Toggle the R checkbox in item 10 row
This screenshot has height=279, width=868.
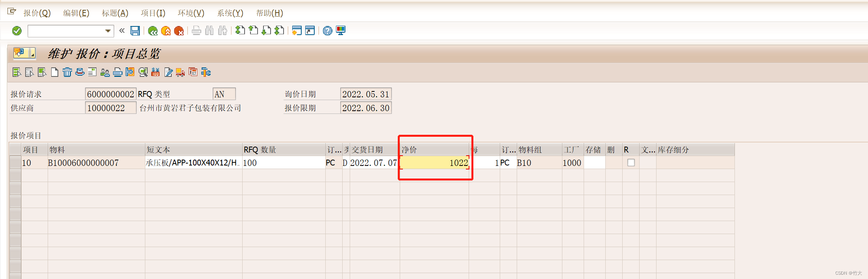tap(631, 163)
